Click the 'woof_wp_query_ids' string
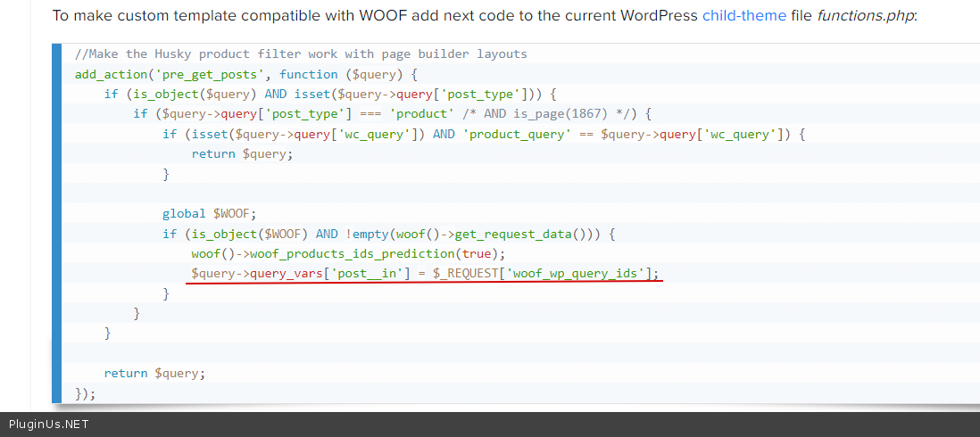 click(575, 273)
